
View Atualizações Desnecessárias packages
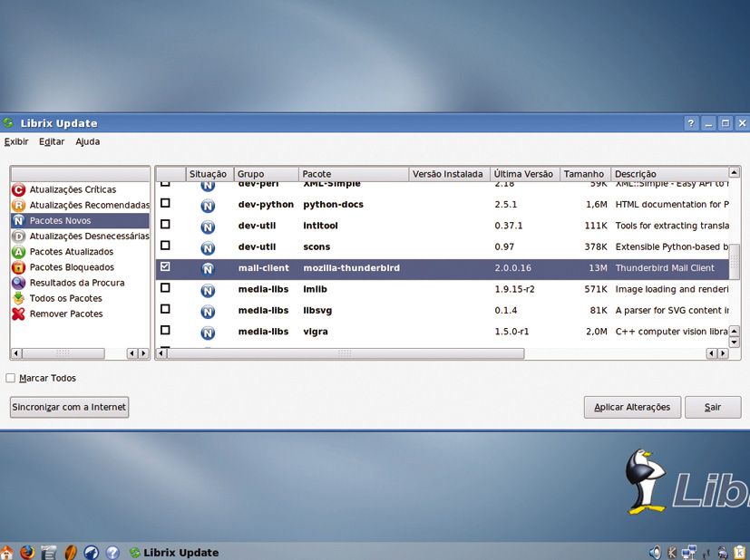84,236
